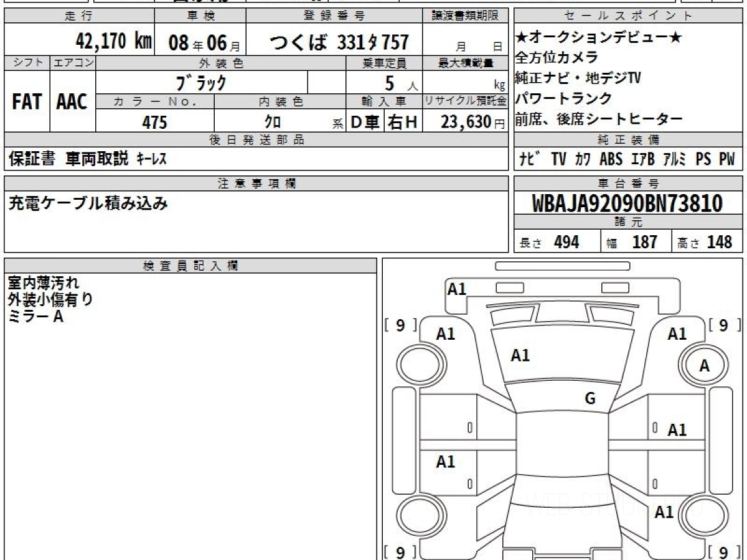Select the ABS equipment code
This screenshot has height=560, width=747.
611,159
